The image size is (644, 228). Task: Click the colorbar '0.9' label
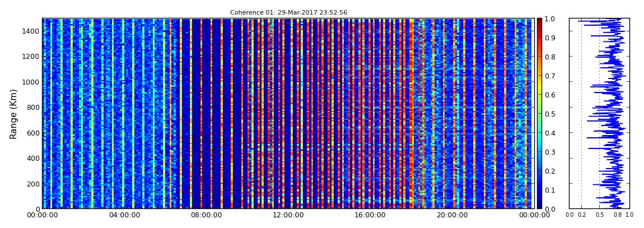click(549, 38)
